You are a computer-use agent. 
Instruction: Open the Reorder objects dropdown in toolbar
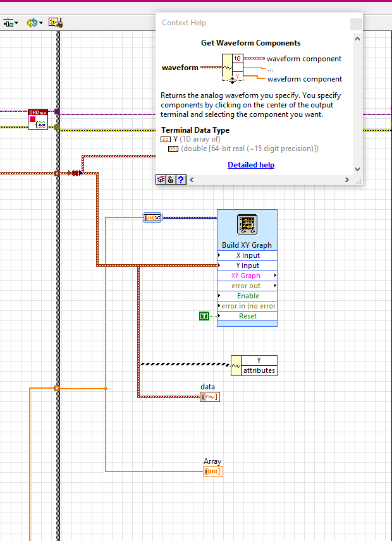(x=34, y=23)
